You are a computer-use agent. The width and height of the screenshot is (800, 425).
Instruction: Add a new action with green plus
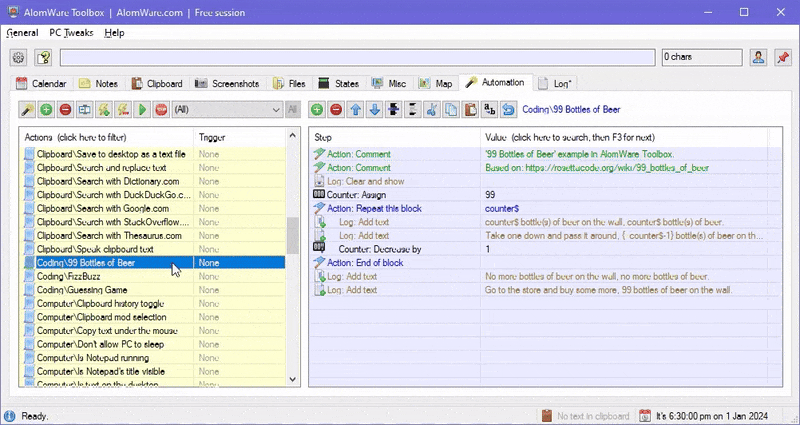(x=46, y=109)
